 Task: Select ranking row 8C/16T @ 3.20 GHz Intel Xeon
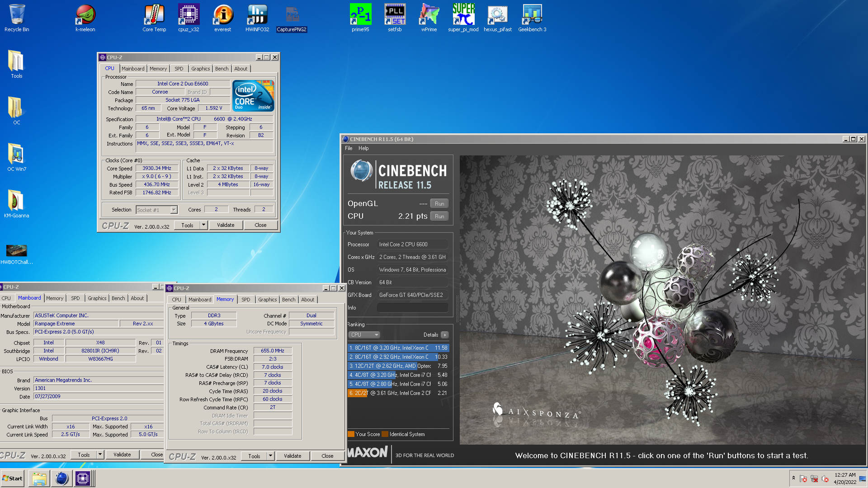pyautogui.click(x=398, y=348)
